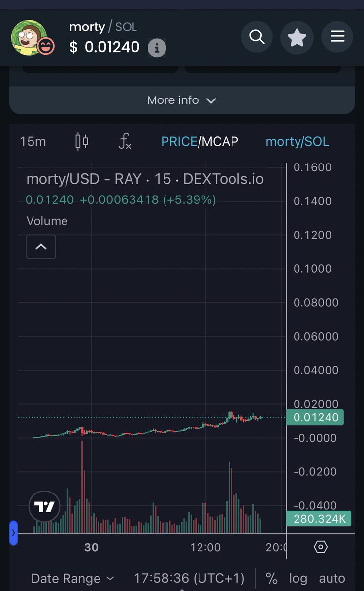Open the hamburger menu

click(337, 36)
